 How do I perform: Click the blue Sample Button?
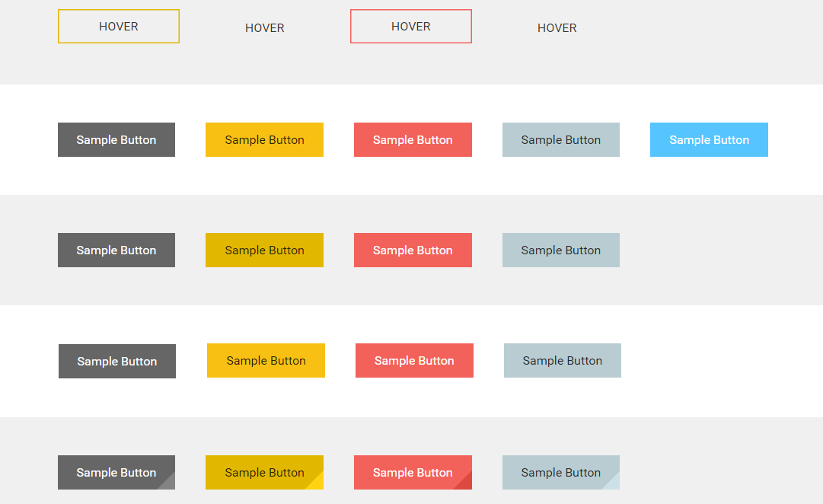click(x=709, y=139)
